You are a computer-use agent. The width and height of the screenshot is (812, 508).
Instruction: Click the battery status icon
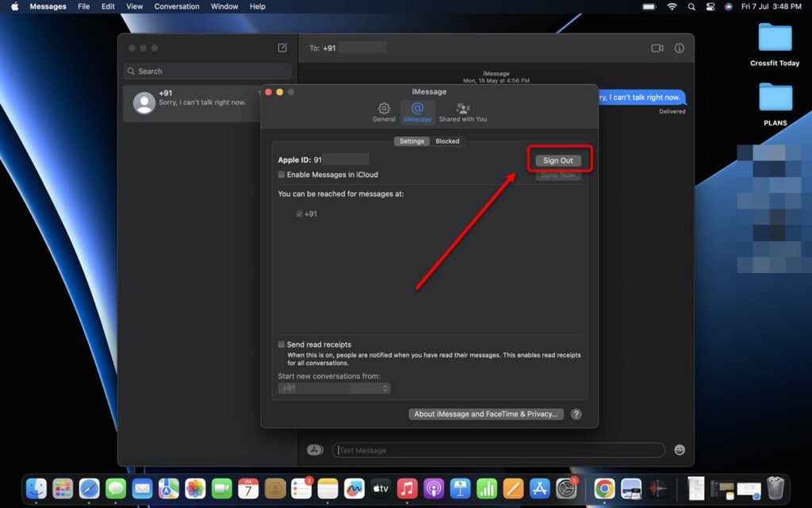point(649,6)
